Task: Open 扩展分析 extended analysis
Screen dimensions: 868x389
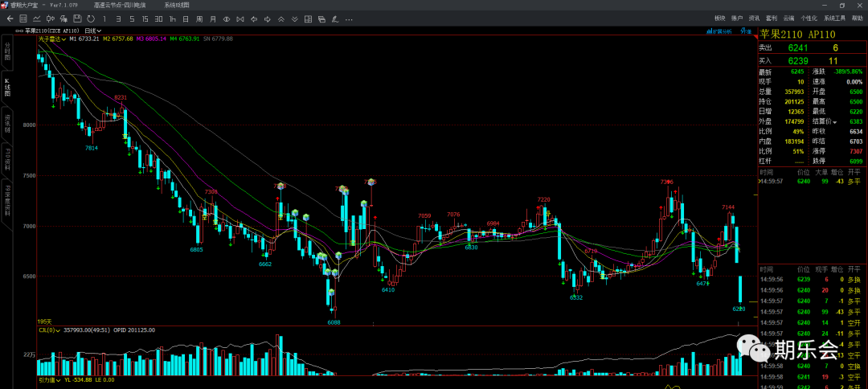Action: tap(719, 31)
